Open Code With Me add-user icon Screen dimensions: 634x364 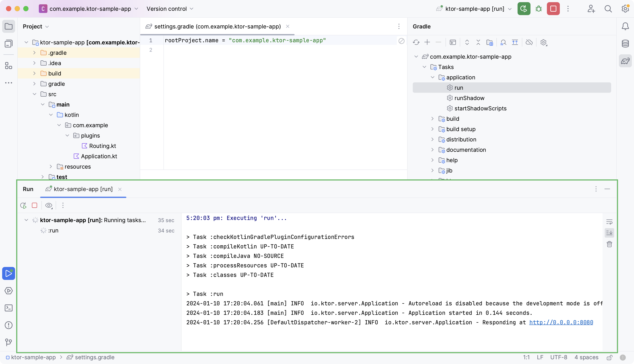coord(591,9)
